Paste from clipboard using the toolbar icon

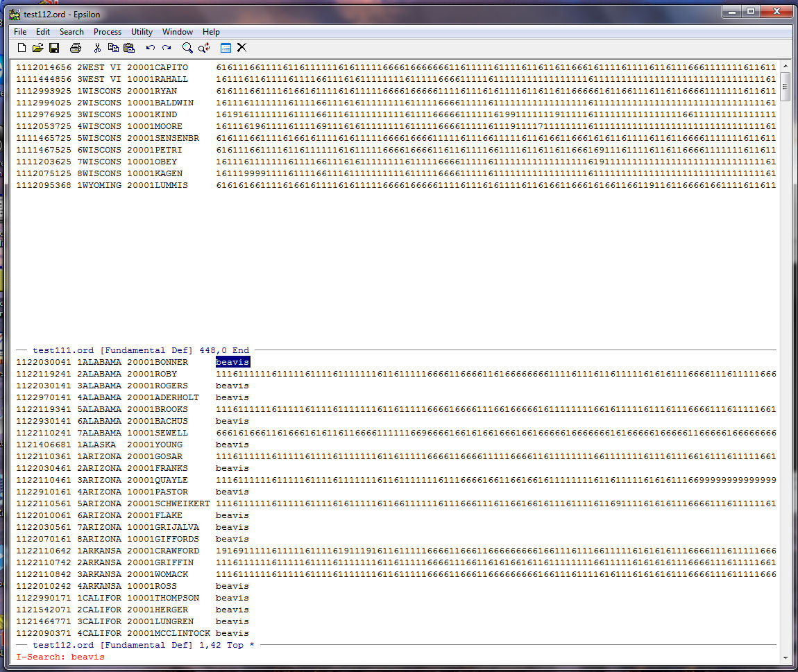point(129,48)
